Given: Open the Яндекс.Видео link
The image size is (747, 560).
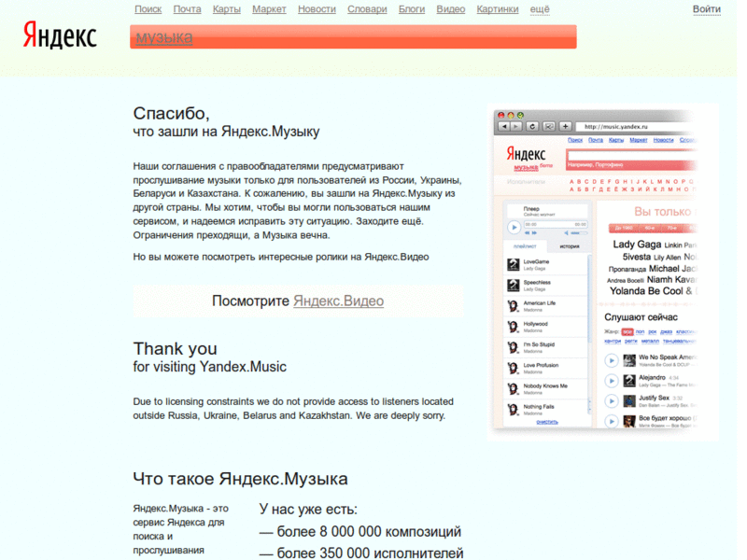Looking at the screenshot, I should [338, 301].
